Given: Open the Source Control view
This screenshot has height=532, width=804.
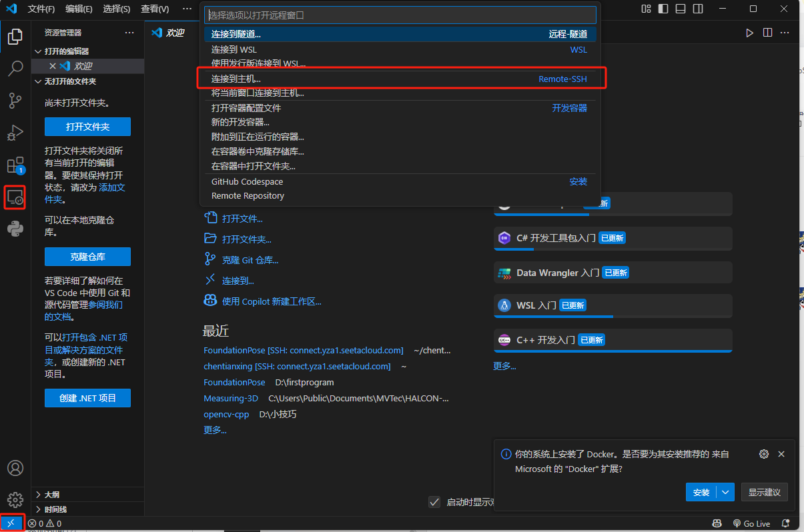Looking at the screenshot, I should 15,100.
